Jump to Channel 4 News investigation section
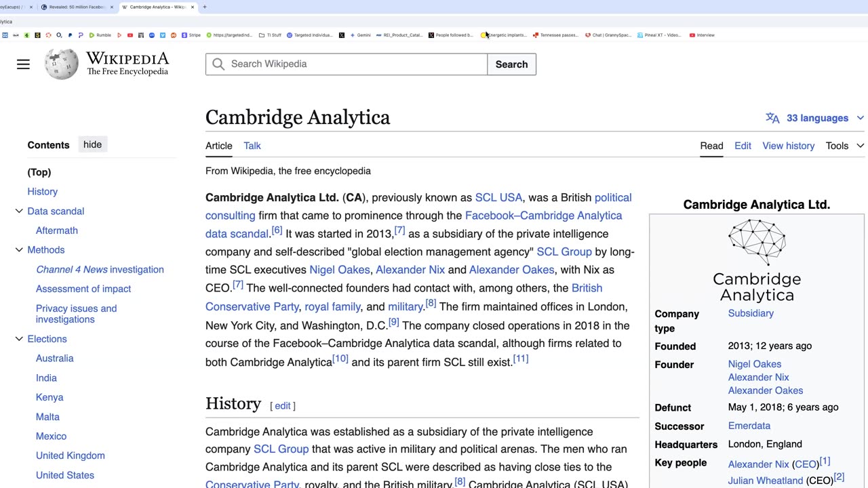This screenshot has height=488, width=868. [100, 269]
